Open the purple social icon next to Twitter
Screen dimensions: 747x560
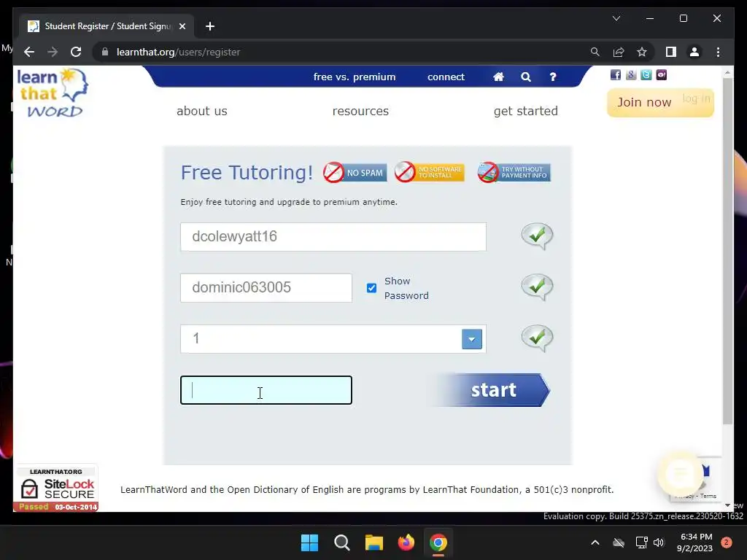[x=661, y=75]
